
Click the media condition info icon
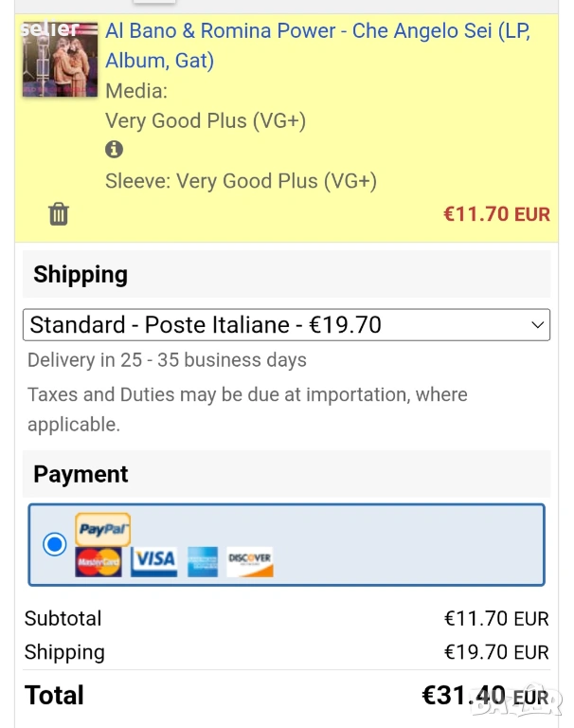(x=114, y=150)
